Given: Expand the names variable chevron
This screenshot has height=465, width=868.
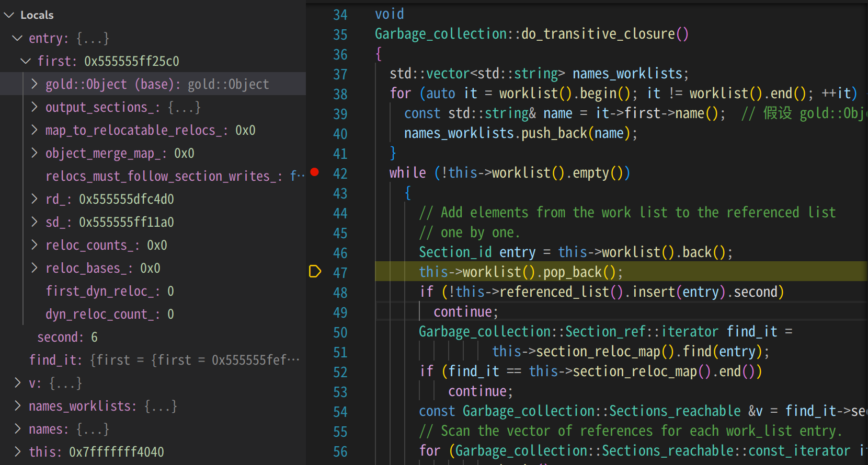Looking at the screenshot, I should point(17,429).
